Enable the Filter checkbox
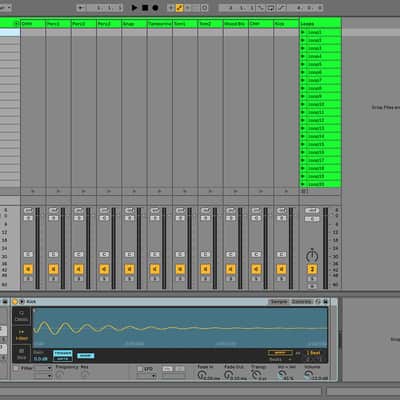Screen dimensions: 400x400 pyautogui.click(x=16, y=368)
